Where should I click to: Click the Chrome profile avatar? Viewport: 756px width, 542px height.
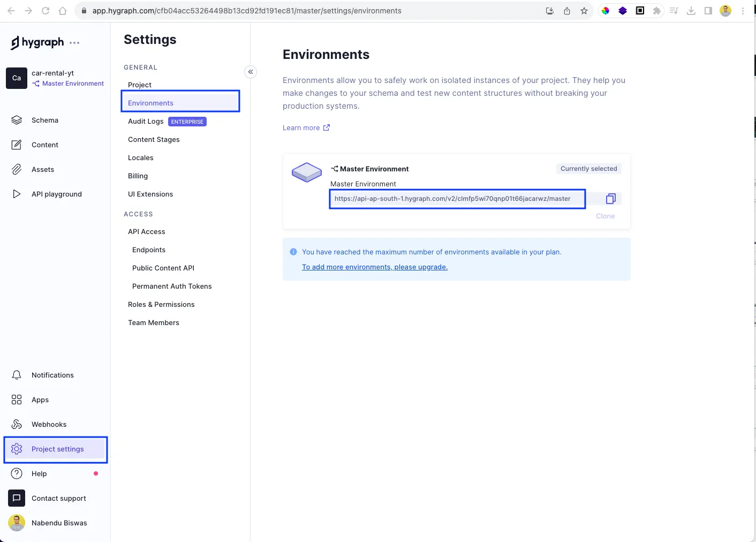coord(725,11)
